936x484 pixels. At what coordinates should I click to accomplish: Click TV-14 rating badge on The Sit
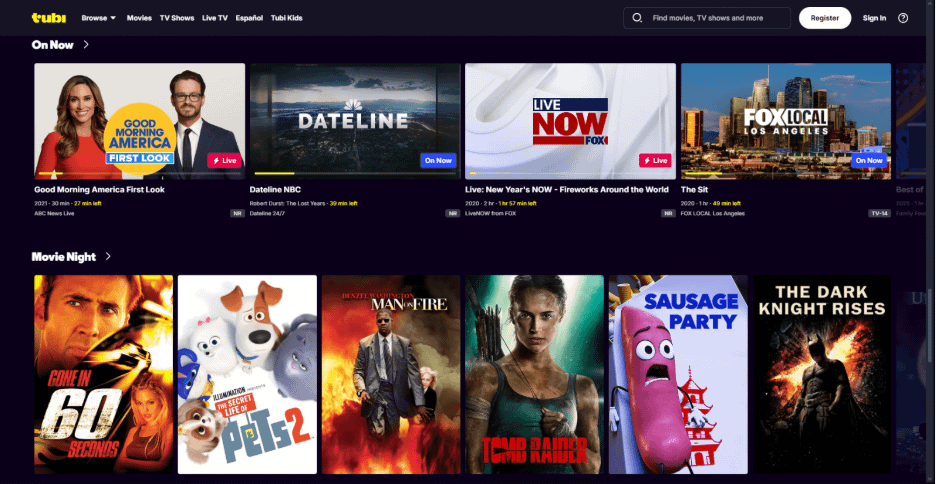point(879,214)
